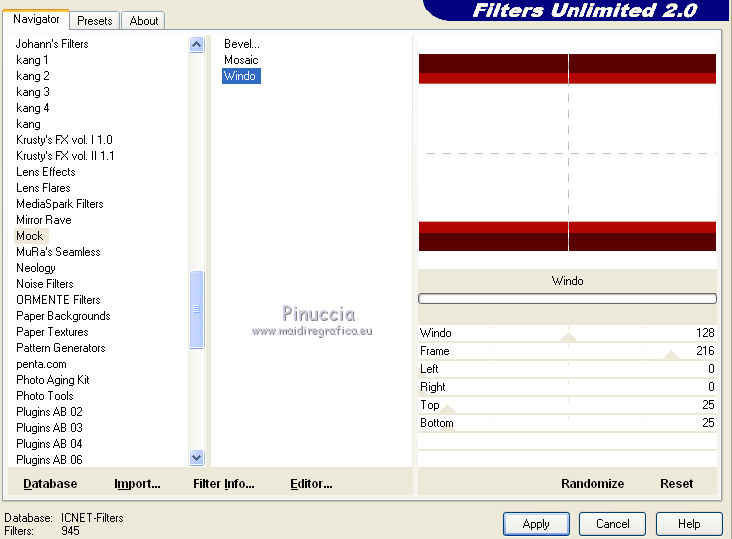
Task: Click the filter preview image
Action: tap(567, 153)
